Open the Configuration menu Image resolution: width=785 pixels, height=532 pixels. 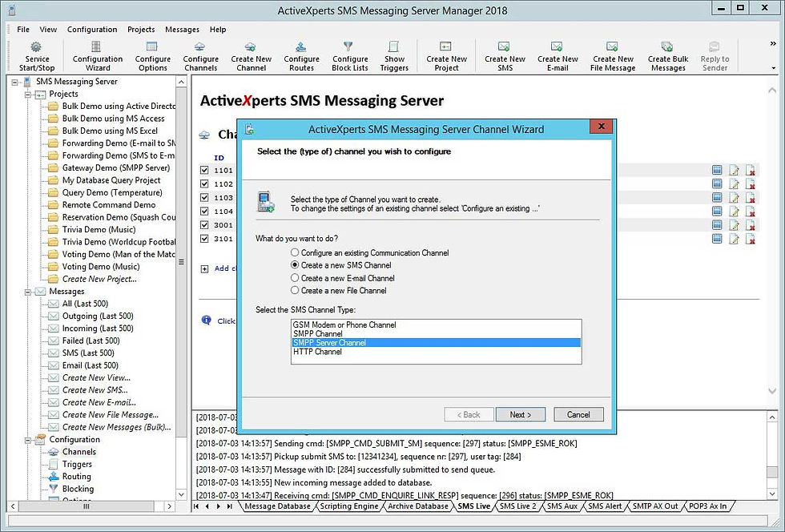[x=92, y=30]
